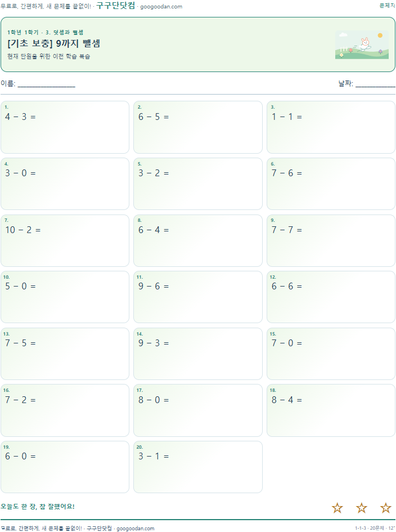Click the 오늘도 한 장, 참 잘했어요! message
Viewport: 396px width, 532px height.
pyautogui.click(x=37, y=507)
